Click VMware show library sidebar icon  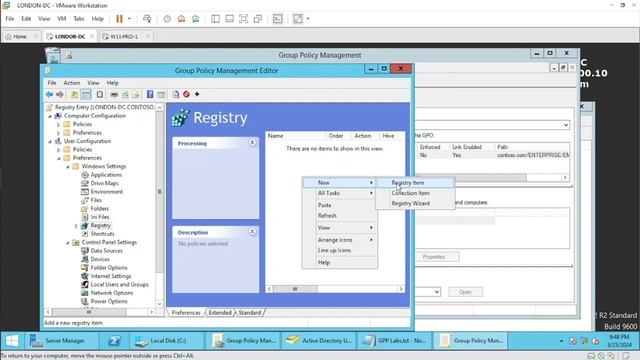pos(215,19)
